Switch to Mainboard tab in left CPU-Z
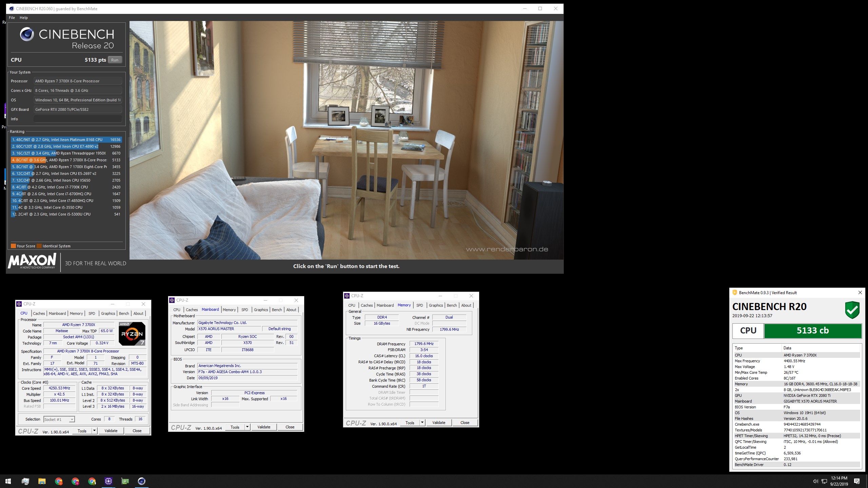Screen dimensions: 868x488 click(57, 313)
